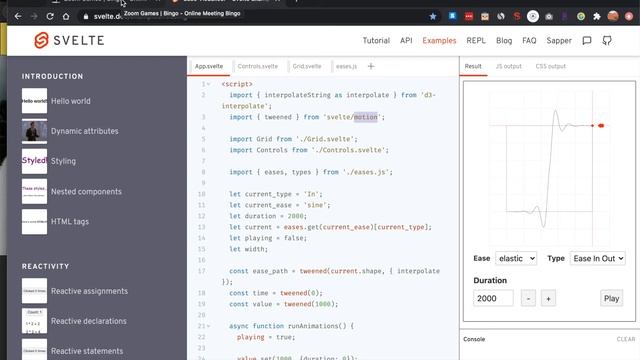This screenshot has width=640, height=360.
Task: Click the Hello world thumbnail
Action: [x=34, y=101]
